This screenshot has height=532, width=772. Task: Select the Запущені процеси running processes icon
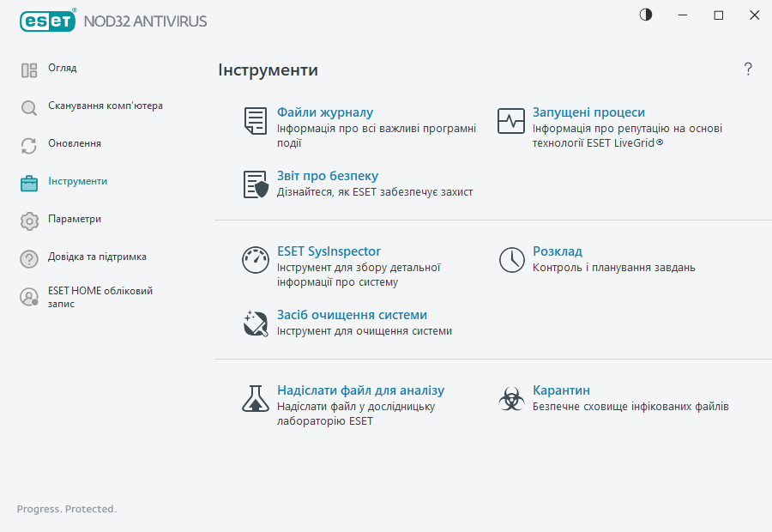(x=510, y=120)
